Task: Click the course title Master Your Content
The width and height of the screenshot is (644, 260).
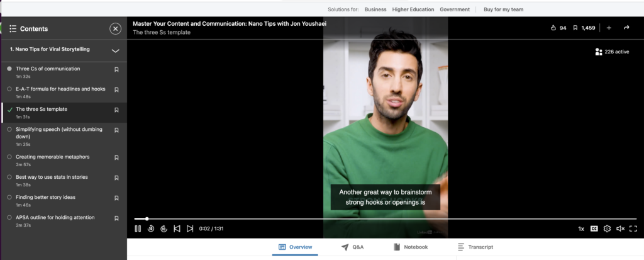Action: click(x=229, y=24)
